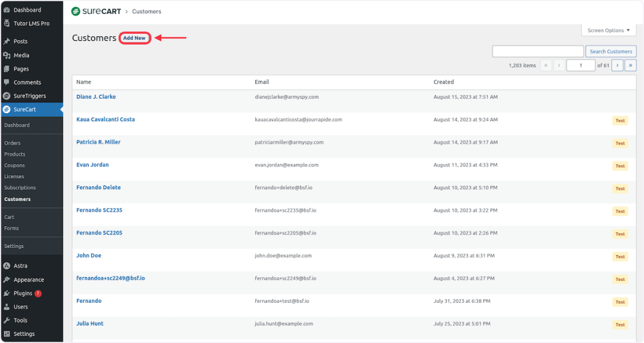
Task: Jump to last page of customers
Action: [630, 65]
